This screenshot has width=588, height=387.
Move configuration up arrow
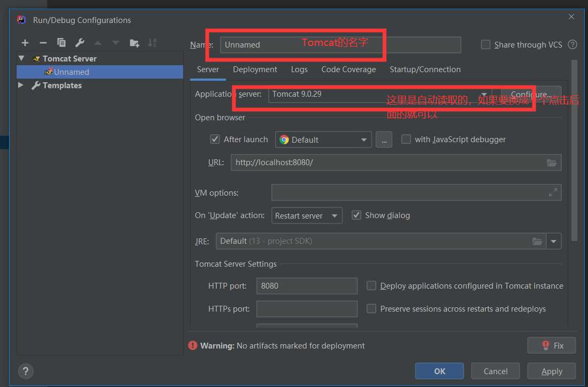pos(98,43)
